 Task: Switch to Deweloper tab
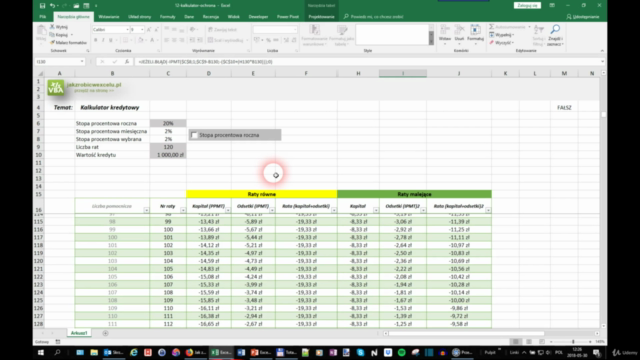(x=258, y=17)
